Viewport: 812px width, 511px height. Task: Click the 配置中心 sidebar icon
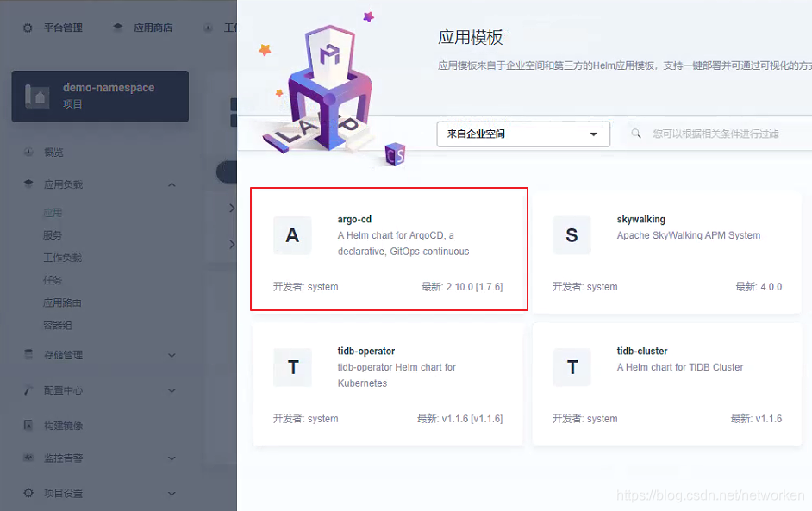click(x=28, y=390)
